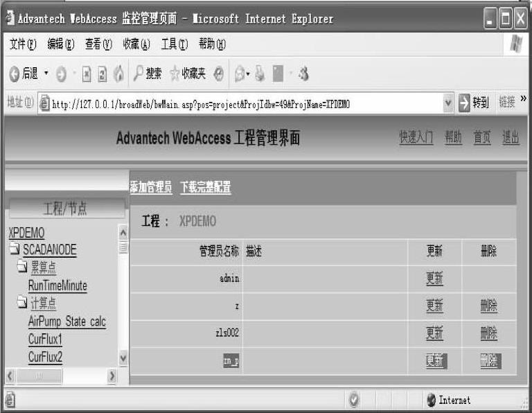532x413 pixels.
Task: Click the Go (转到) arrow button
Action: (474, 103)
